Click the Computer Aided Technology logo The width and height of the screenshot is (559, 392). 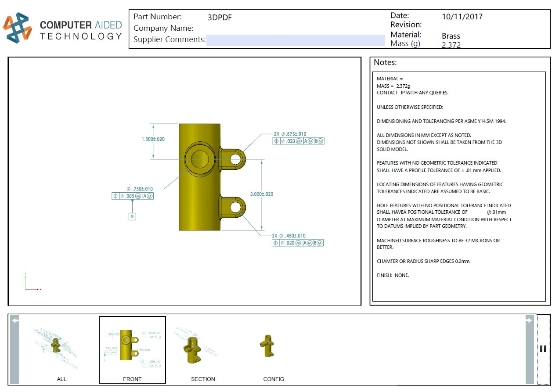(x=62, y=28)
